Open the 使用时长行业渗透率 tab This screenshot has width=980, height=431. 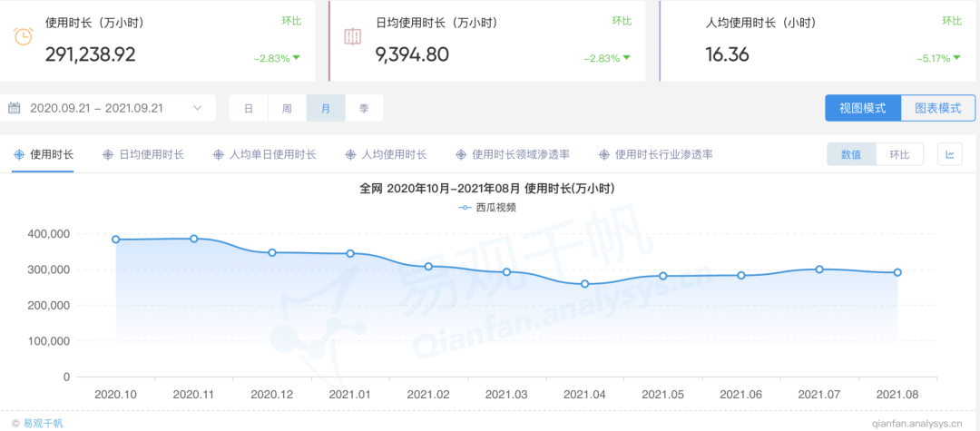coord(656,154)
